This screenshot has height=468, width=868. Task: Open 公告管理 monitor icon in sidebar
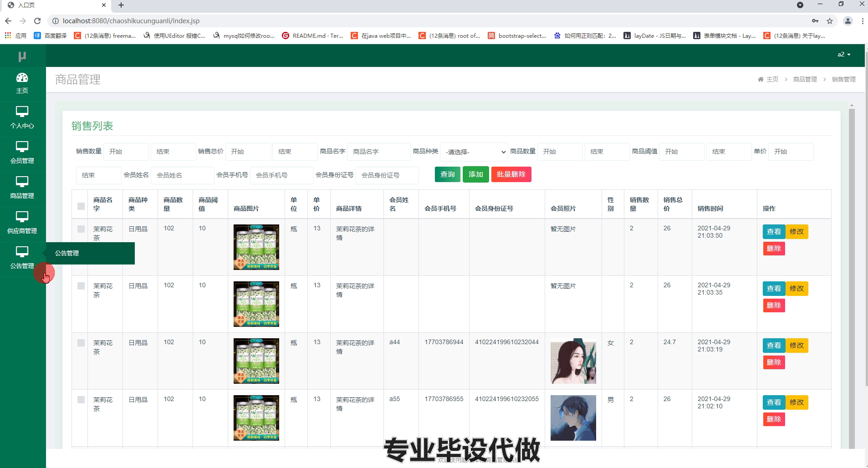tap(22, 252)
